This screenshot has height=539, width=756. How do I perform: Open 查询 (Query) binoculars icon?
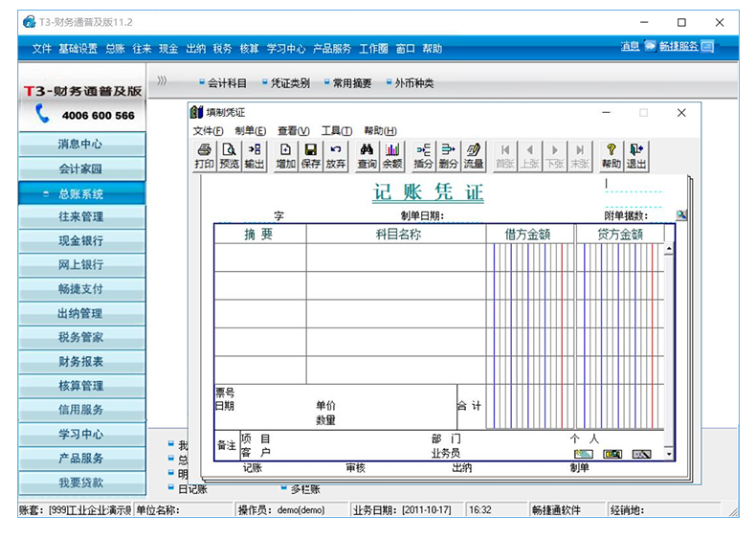[367, 155]
